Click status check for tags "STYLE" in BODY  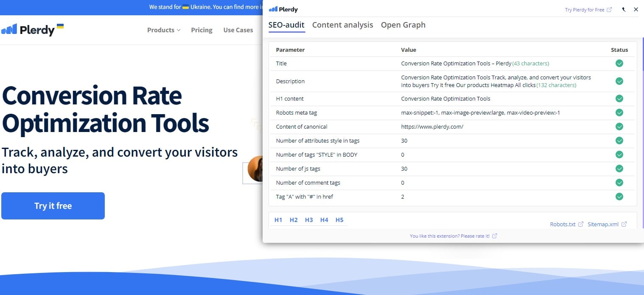pos(619,155)
